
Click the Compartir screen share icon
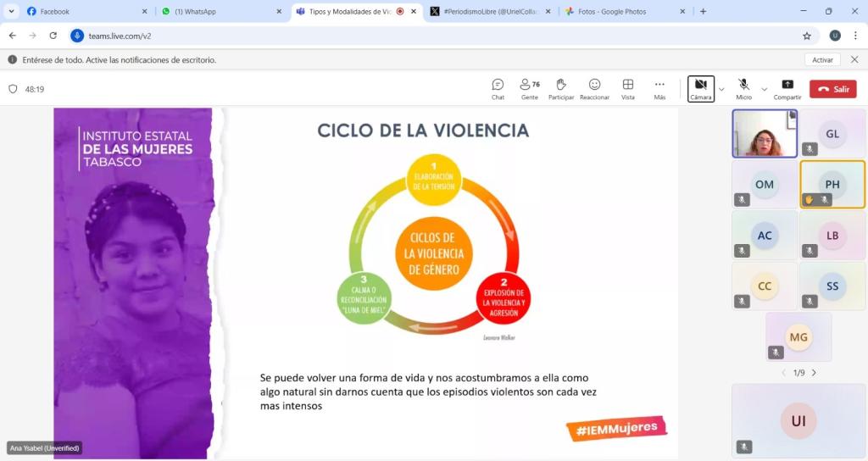(787, 88)
